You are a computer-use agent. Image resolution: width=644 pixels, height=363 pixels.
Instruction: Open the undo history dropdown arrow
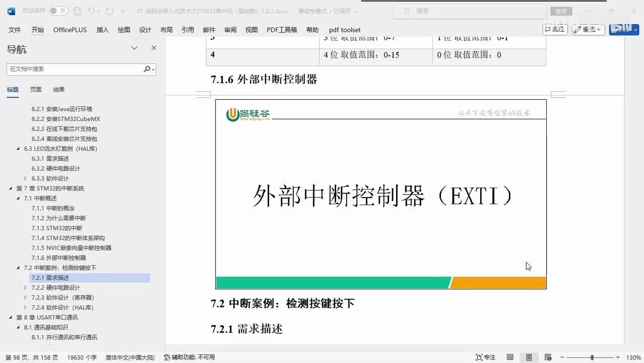pyautogui.click(x=99, y=11)
